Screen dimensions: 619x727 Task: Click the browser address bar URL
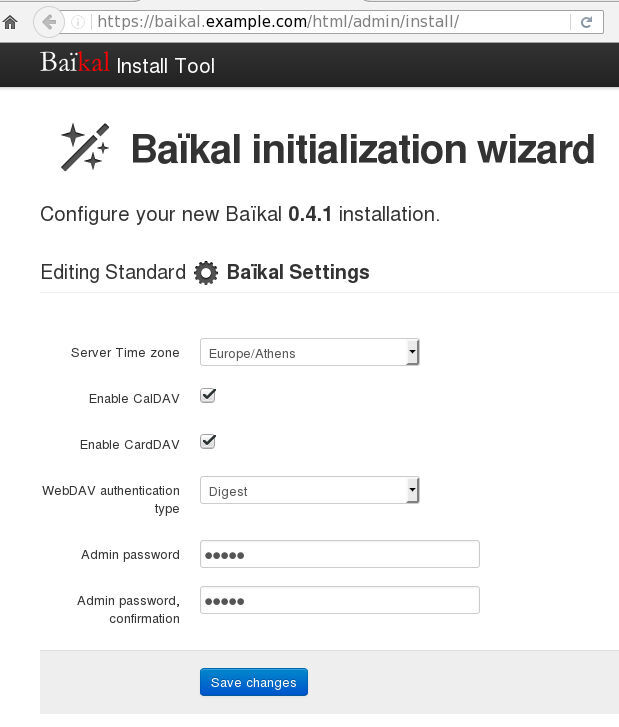300,21
